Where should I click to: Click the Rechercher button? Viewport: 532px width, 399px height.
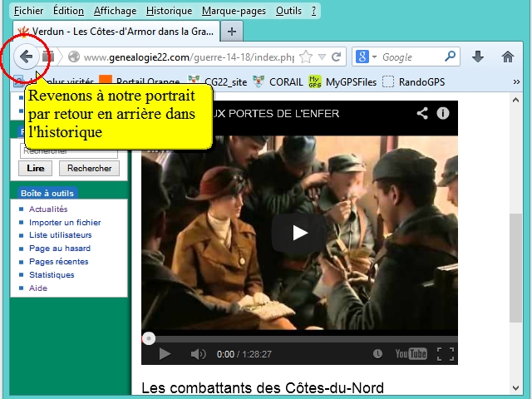(89, 168)
